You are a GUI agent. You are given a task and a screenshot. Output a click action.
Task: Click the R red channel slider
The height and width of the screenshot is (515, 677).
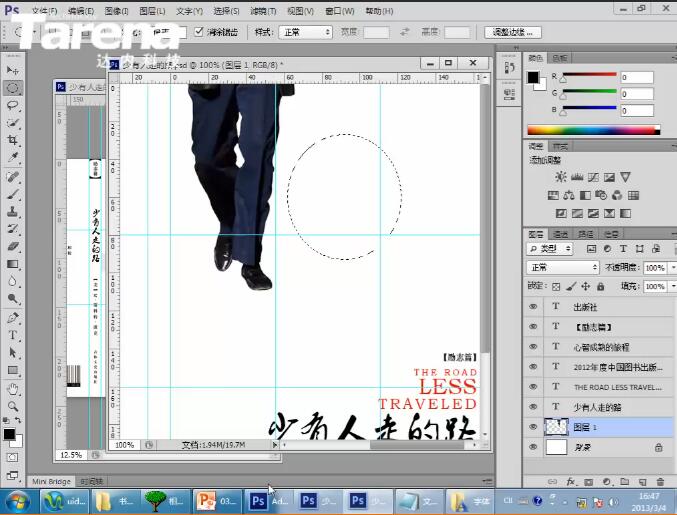point(589,75)
